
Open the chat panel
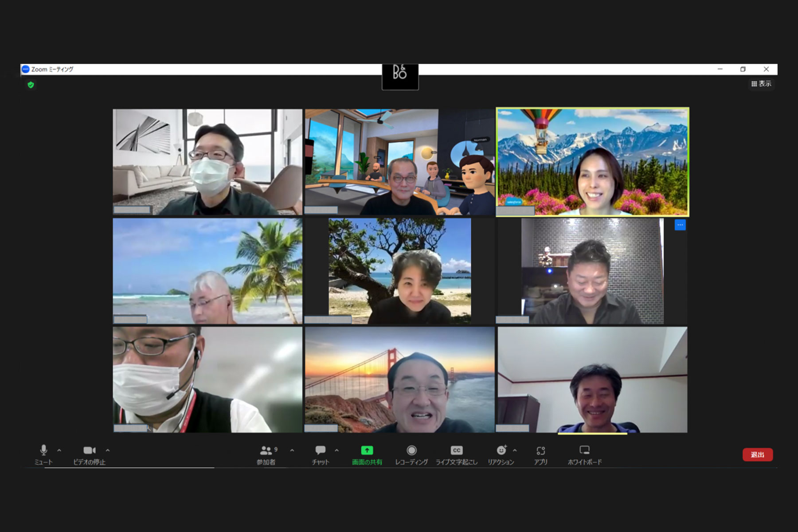[320, 454]
